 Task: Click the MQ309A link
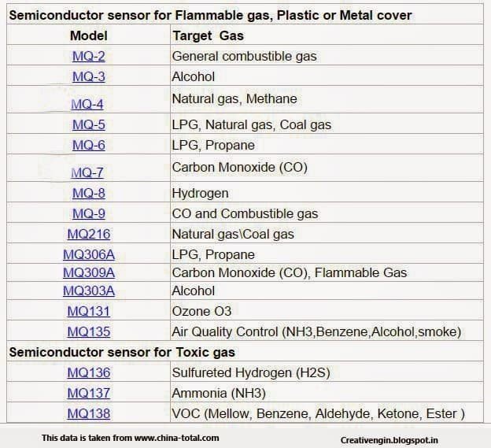click(88, 272)
